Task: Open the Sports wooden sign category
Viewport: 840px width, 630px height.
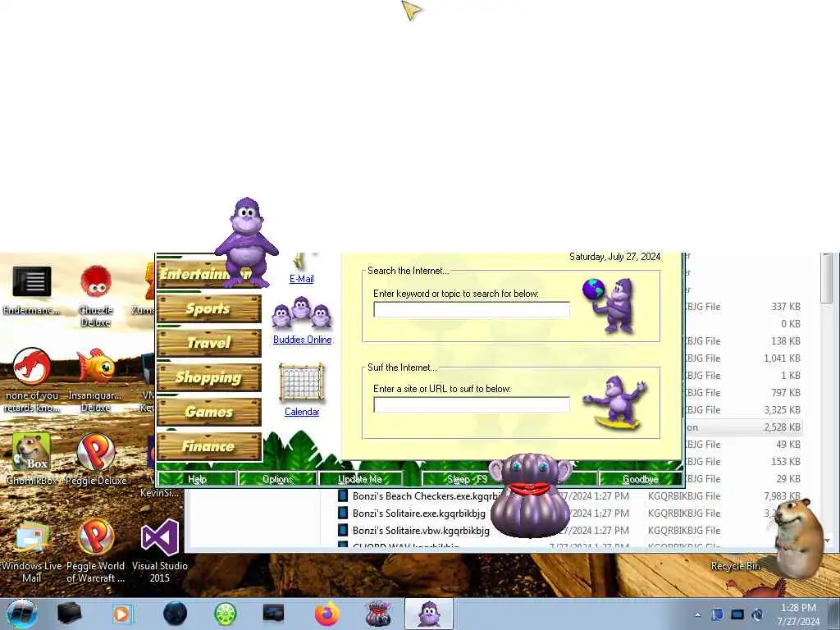Action: click(209, 308)
